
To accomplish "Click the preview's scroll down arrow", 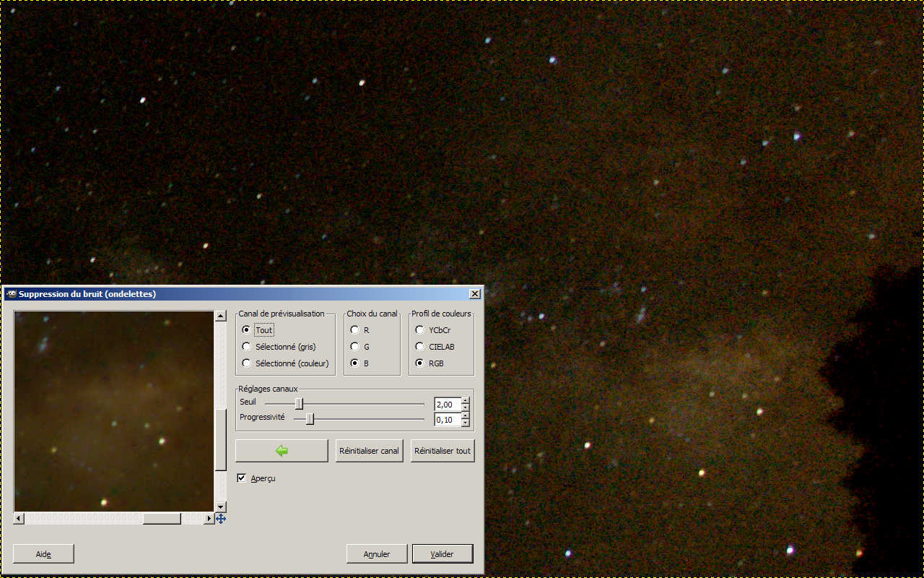I will (x=221, y=506).
